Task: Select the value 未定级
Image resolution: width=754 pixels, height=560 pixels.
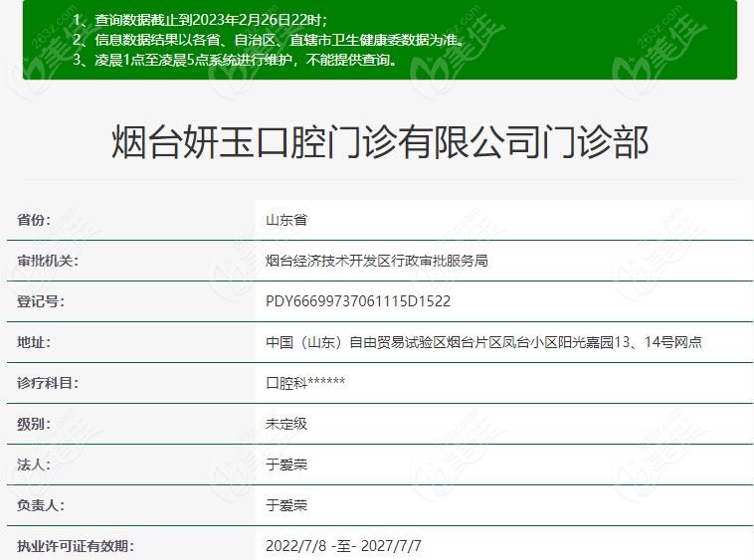Action: [286, 424]
